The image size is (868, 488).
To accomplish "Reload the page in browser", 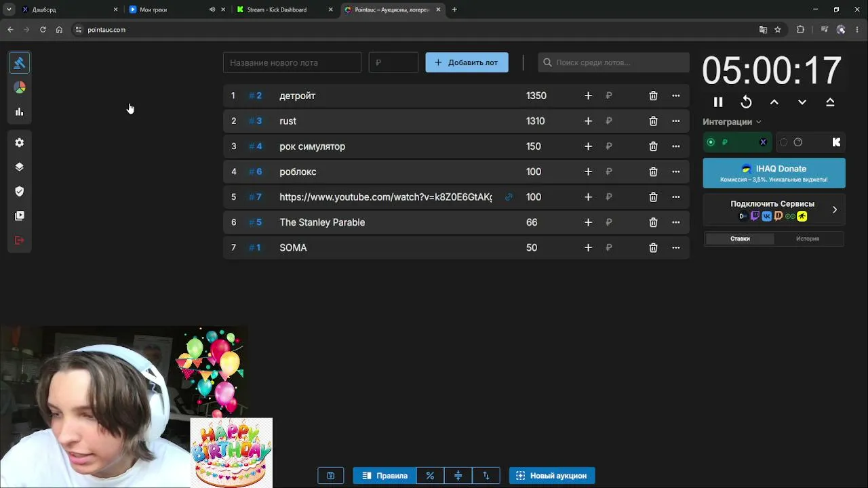I will pos(43,30).
